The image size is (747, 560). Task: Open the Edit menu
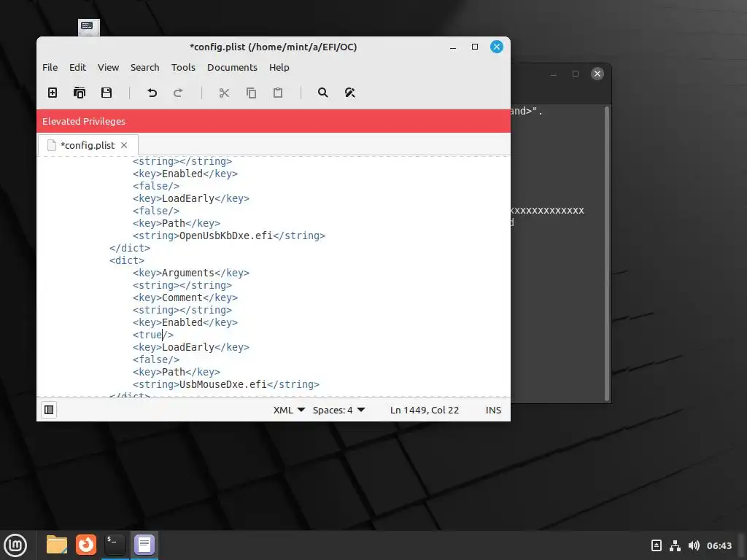77,67
